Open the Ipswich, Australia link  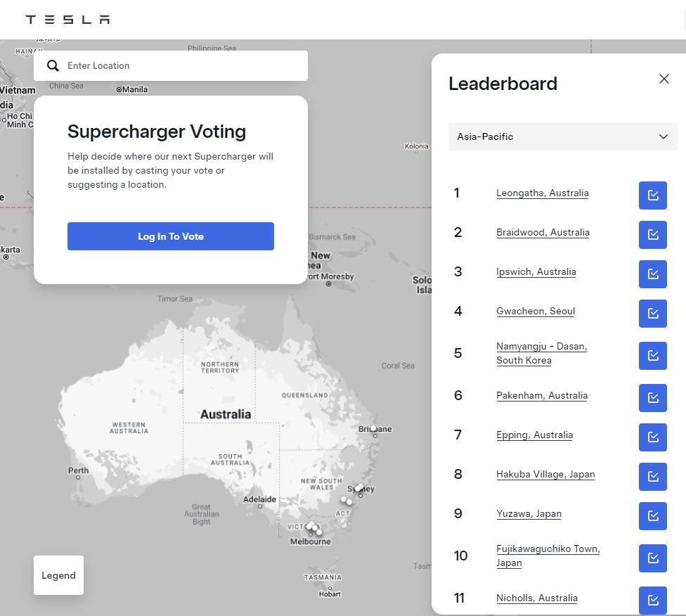click(x=536, y=272)
